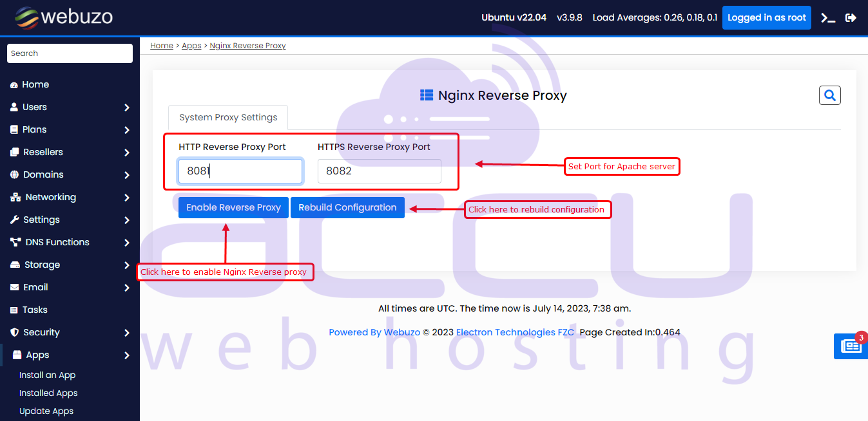Select Installed Apps submenu item
Image resolution: width=868 pixels, height=421 pixels.
tap(48, 393)
